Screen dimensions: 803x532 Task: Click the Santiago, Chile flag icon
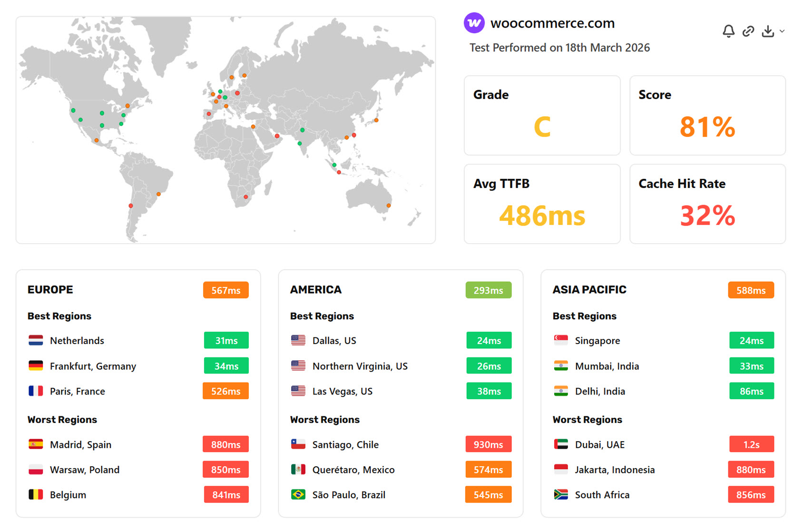(298, 444)
